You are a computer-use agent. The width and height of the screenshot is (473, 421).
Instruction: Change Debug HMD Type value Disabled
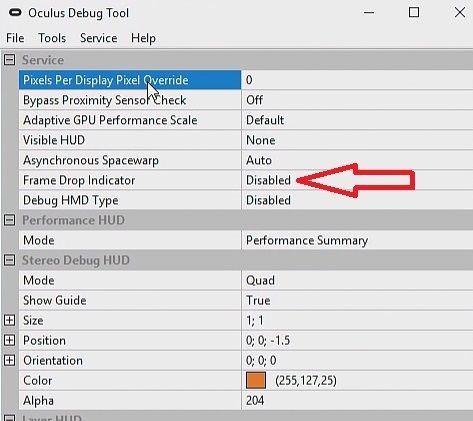(x=358, y=200)
